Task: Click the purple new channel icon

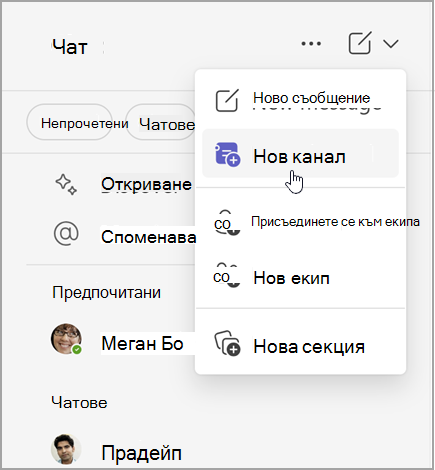Action: [x=227, y=154]
